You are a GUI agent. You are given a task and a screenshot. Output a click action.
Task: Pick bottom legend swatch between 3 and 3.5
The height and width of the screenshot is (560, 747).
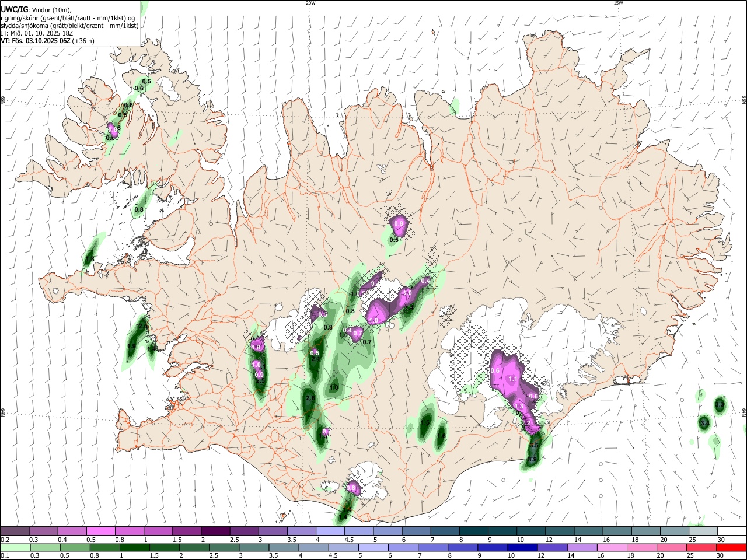point(253,548)
